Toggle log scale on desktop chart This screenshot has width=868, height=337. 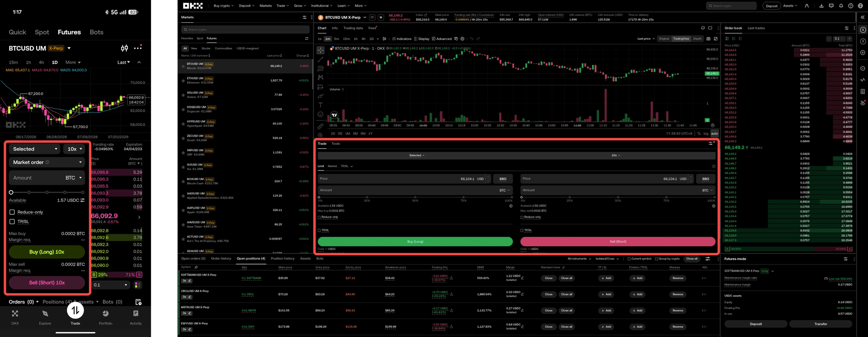[x=706, y=133]
